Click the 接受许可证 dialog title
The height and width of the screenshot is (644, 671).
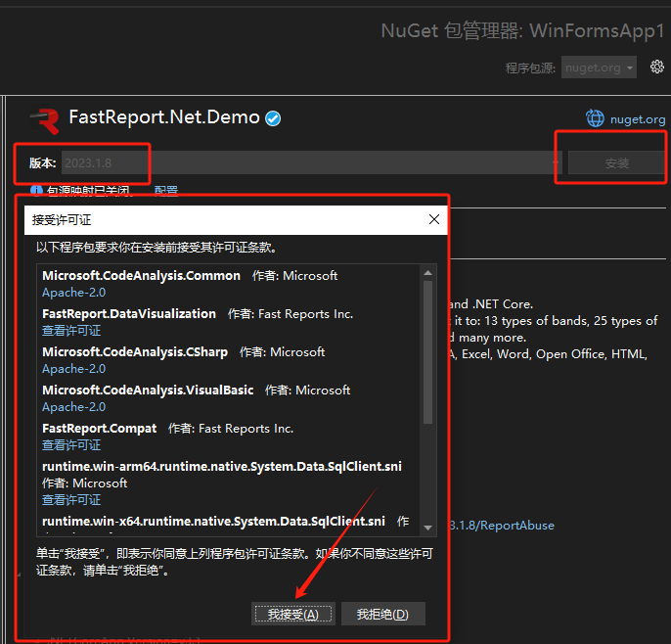[x=62, y=219]
